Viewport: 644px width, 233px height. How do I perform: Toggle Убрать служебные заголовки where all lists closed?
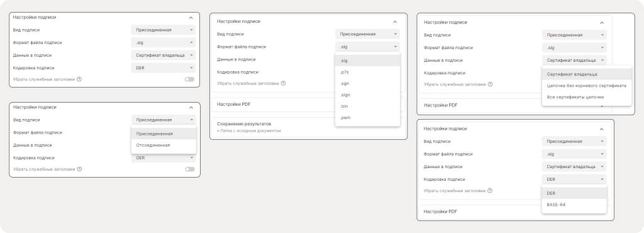click(x=189, y=79)
